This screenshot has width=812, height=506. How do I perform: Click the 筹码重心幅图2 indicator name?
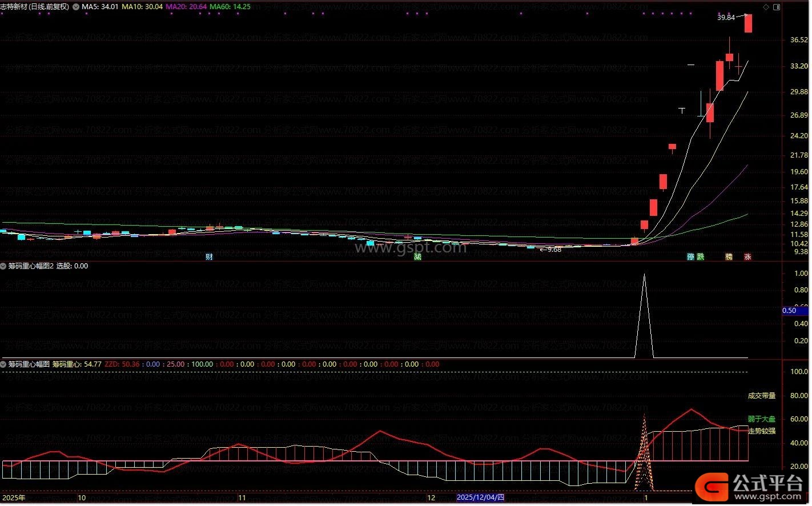pyautogui.click(x=31, y=266)
